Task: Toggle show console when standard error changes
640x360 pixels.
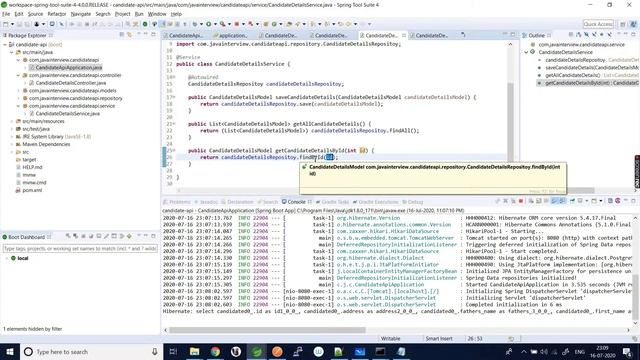Action: [562, 201]
